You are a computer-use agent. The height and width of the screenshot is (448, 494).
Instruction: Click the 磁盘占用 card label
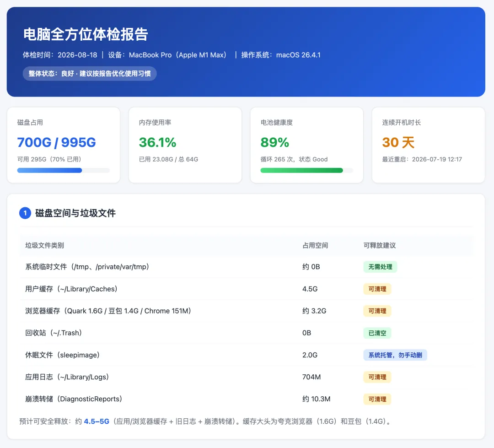(x=30, y=122)
